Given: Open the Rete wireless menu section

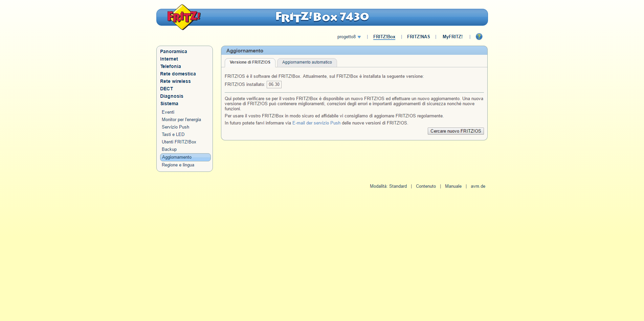Looking at the screenshot, I should coord(175,81).
